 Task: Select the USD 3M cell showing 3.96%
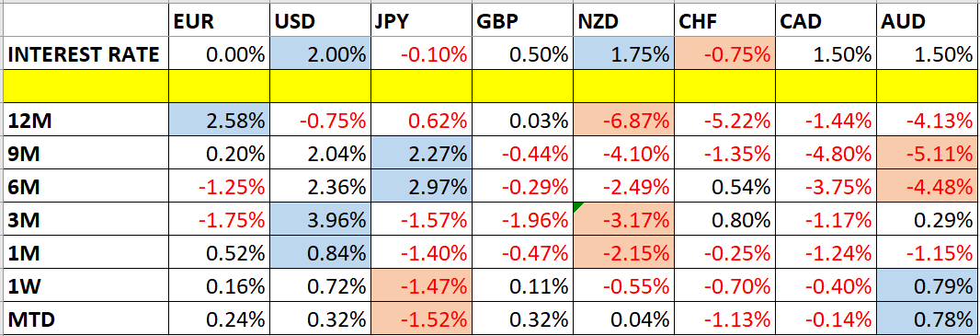[319, 219]
